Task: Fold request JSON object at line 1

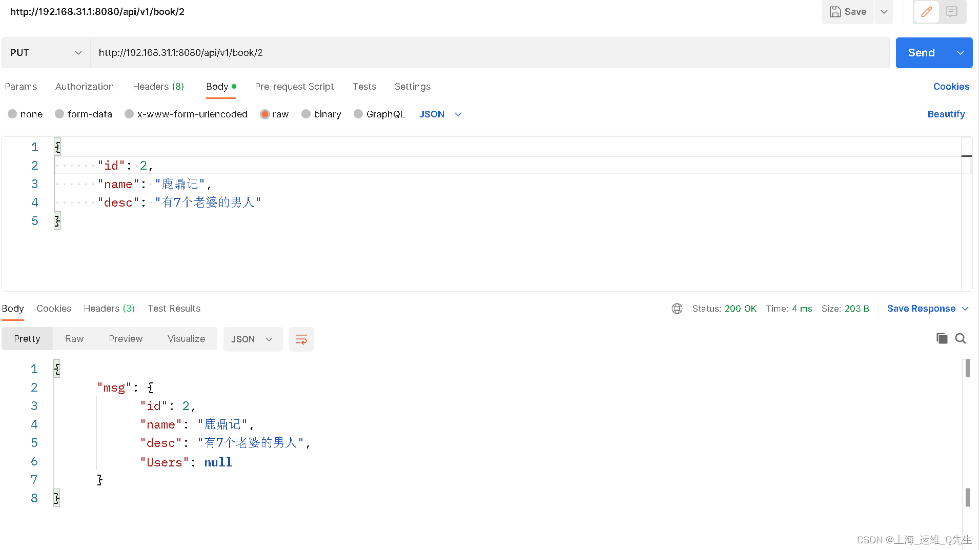Action: 57,147
